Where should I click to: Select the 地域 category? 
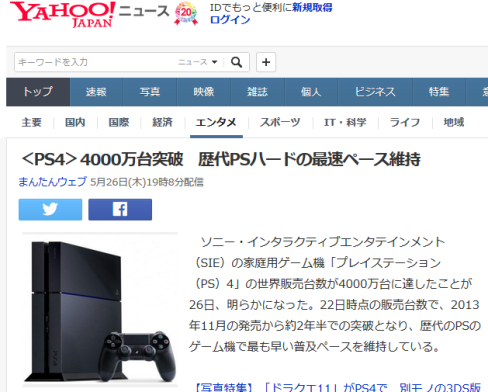pyautogui.click(x=454, y=122)
